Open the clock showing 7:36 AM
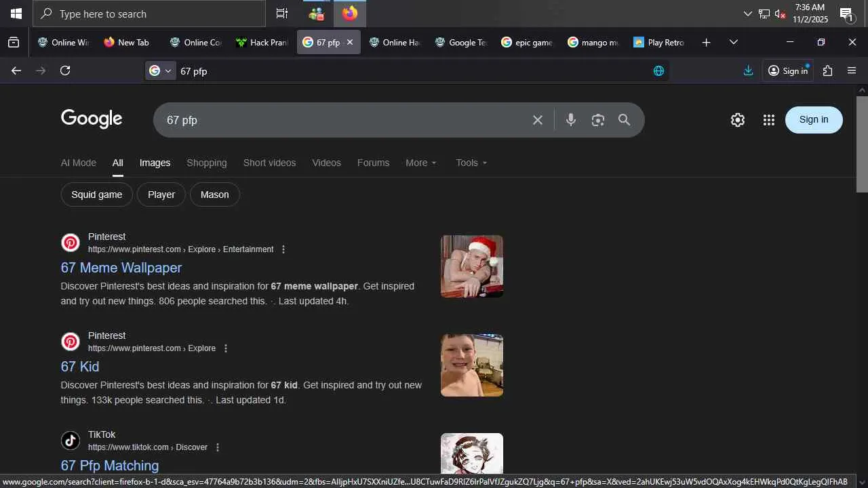 click(x=810, y=14)
